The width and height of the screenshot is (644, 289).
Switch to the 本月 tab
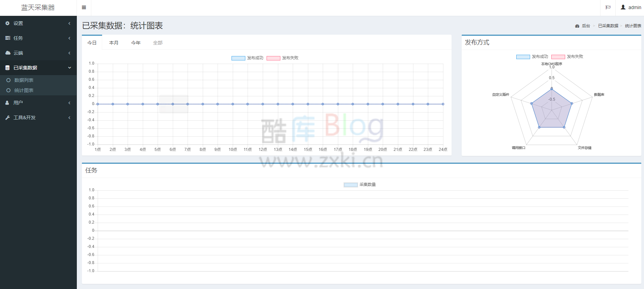coord(114,43)
